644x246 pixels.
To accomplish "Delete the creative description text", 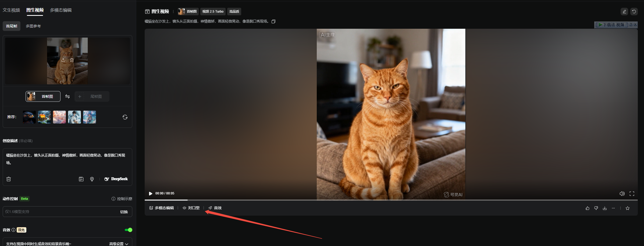I will point(9,179).
